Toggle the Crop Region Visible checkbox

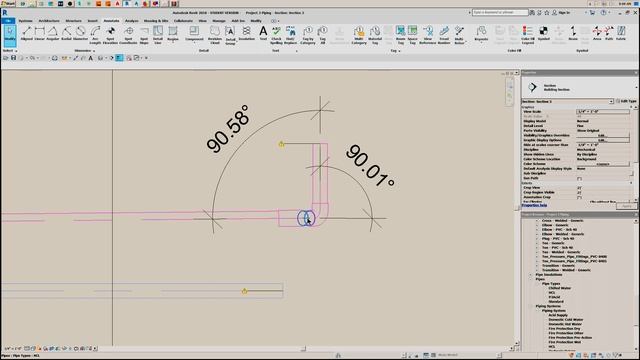579,192
